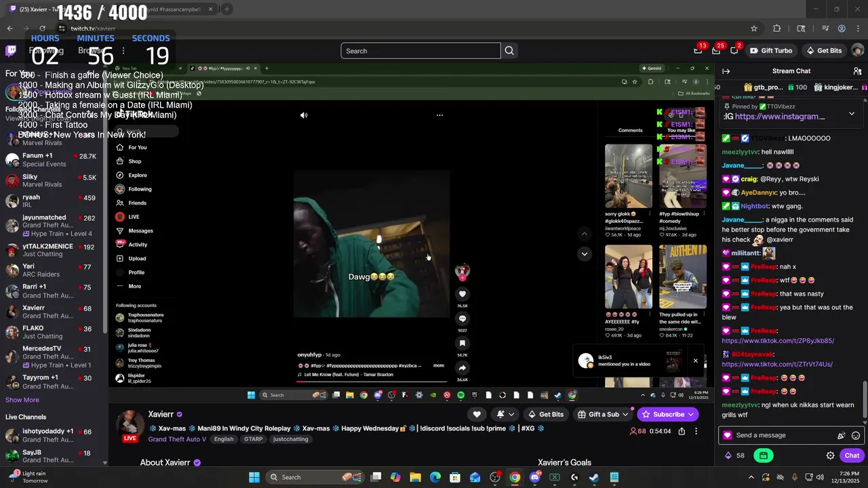Click the Get Bits button under the stream
The image size is (868, 488).
[x=546, y=414]
